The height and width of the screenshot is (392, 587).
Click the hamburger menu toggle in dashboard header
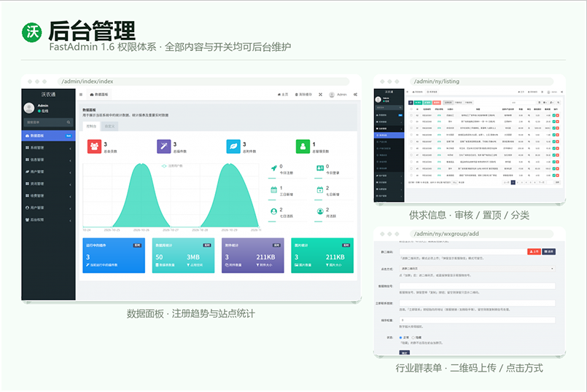tap(81, 95)
